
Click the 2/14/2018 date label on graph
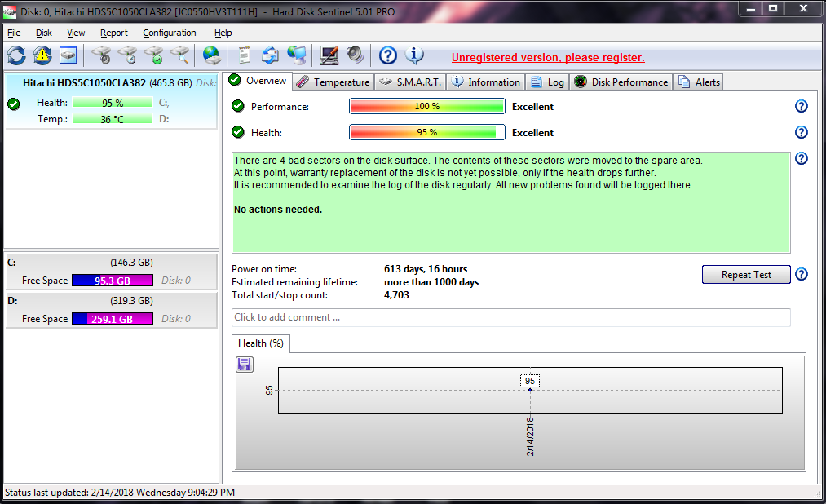[x=530, y=436]
